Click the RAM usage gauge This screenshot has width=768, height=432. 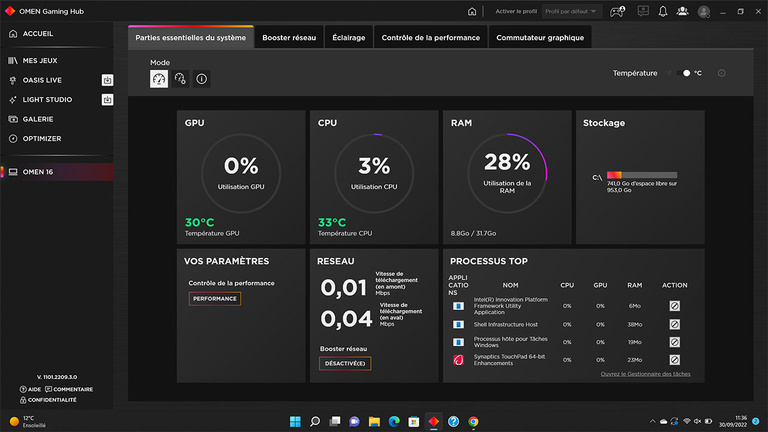[x=507, y=173]
